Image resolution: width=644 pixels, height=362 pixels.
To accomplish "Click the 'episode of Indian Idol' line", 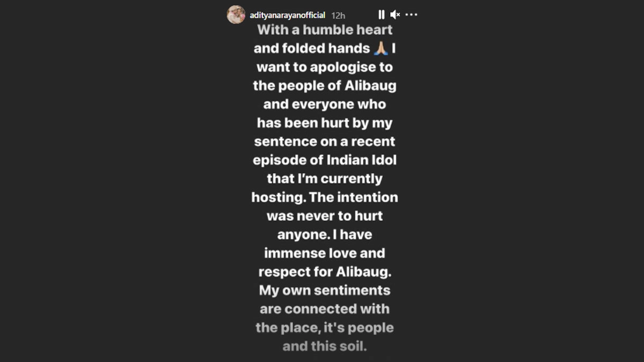I will point(325,160).
